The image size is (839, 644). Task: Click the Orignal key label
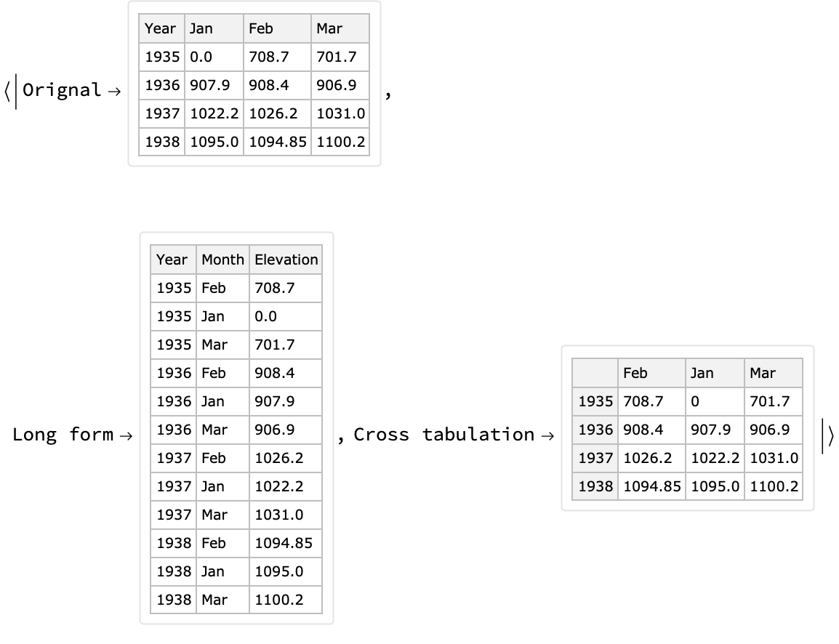click(x=62, y=90)
